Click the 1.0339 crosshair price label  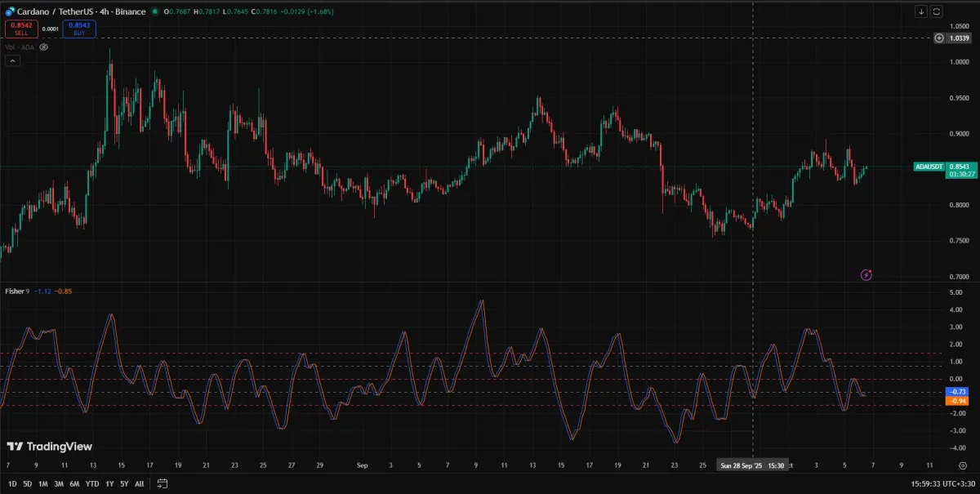pos(960,38)
